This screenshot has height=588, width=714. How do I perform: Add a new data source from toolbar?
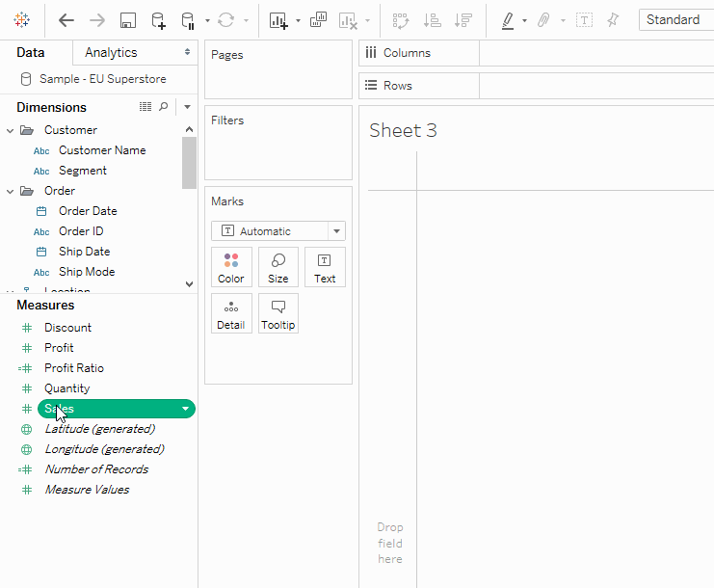158,20
